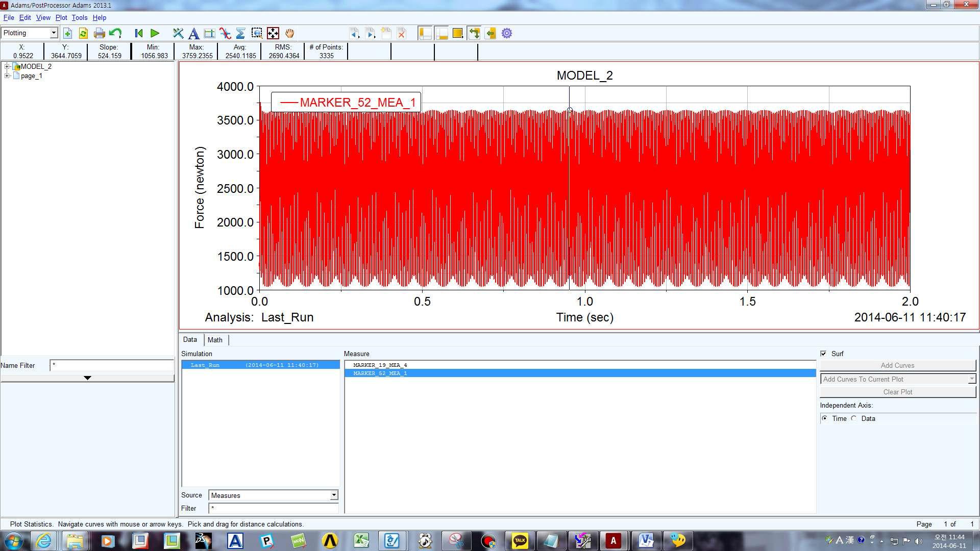Select the Data radio button axis
The height and width of the screenshot is (551, 980).
tap(855, 418)
